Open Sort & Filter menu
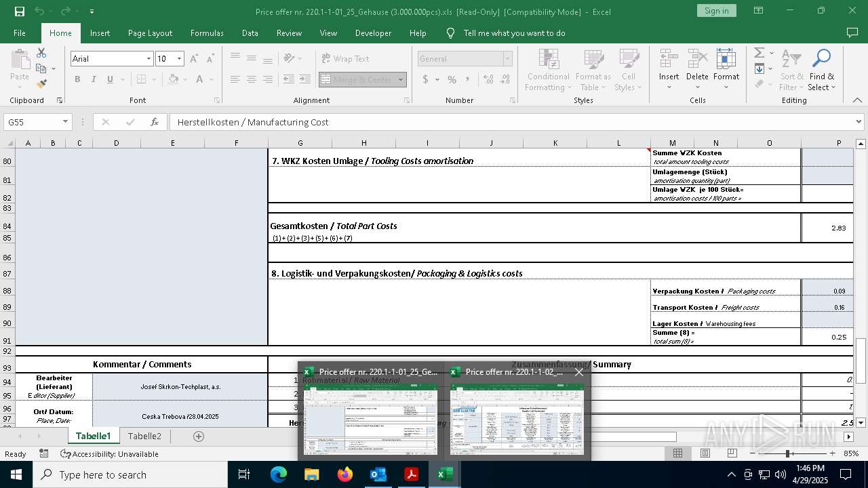 pos(791,70)
